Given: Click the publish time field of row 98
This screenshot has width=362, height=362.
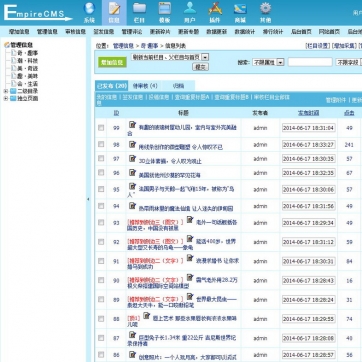Looking at the screenshot, I should tap(309, 145).
